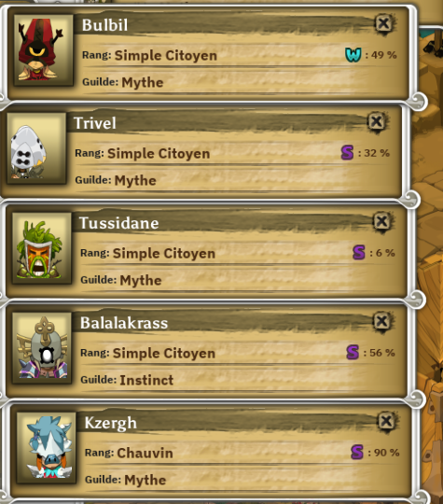Click the purple S icon next to 56 %

(x=353, y=352)
